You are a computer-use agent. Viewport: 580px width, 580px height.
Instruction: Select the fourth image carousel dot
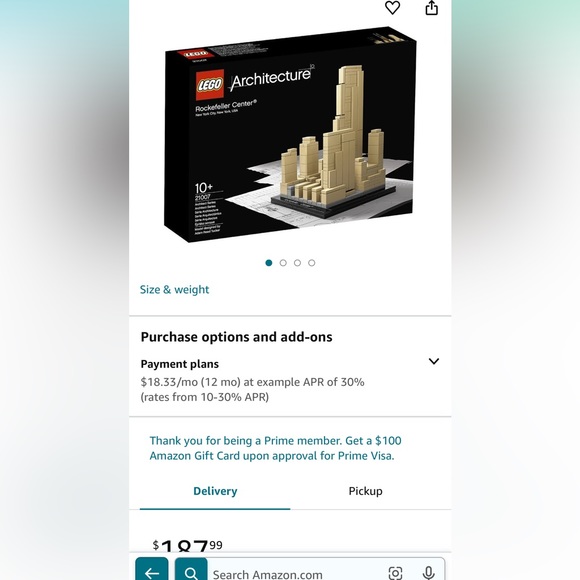(311, 263)
